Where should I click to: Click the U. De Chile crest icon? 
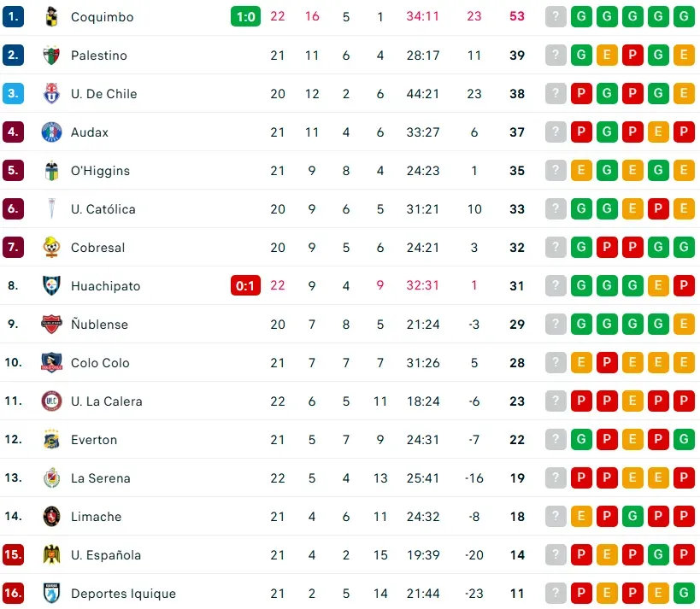coord(52,94)
